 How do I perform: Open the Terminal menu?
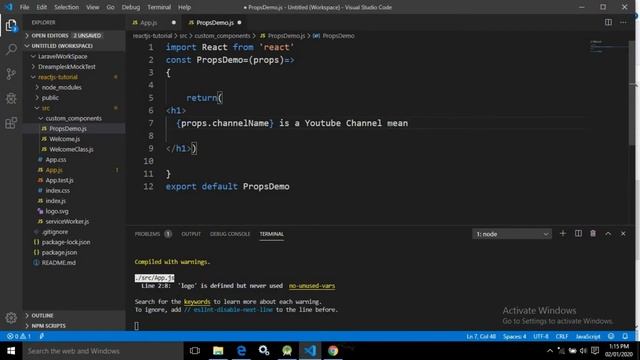coord(159,7)
